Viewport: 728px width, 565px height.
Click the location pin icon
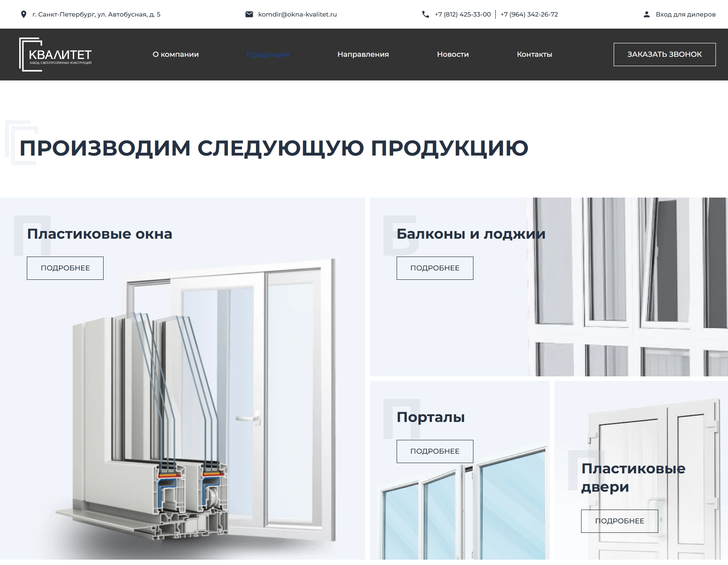(x=24, y=14)
